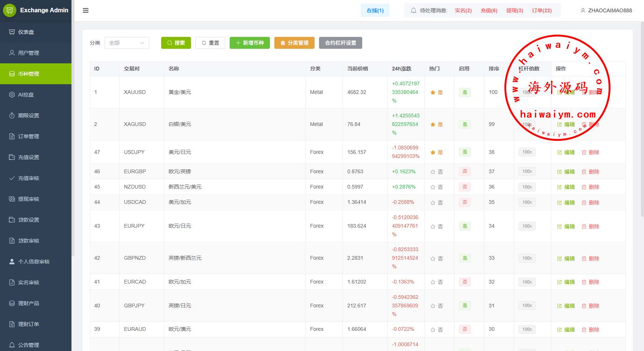644x351 pixels.
Task: Open the ZHAOCAIMAO888 user menu
Action: pyautogui.click(x=606, y=10)
